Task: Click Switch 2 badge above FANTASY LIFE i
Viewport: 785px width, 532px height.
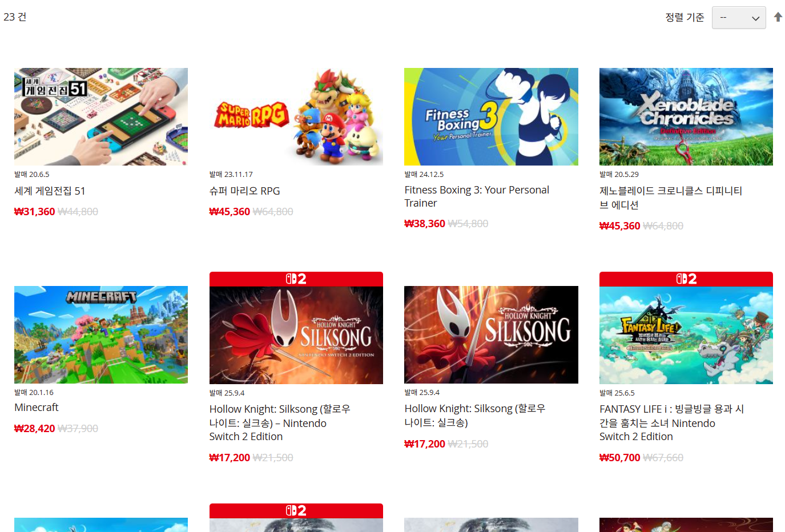Action: pyautogui.click(x=686, y=279)
